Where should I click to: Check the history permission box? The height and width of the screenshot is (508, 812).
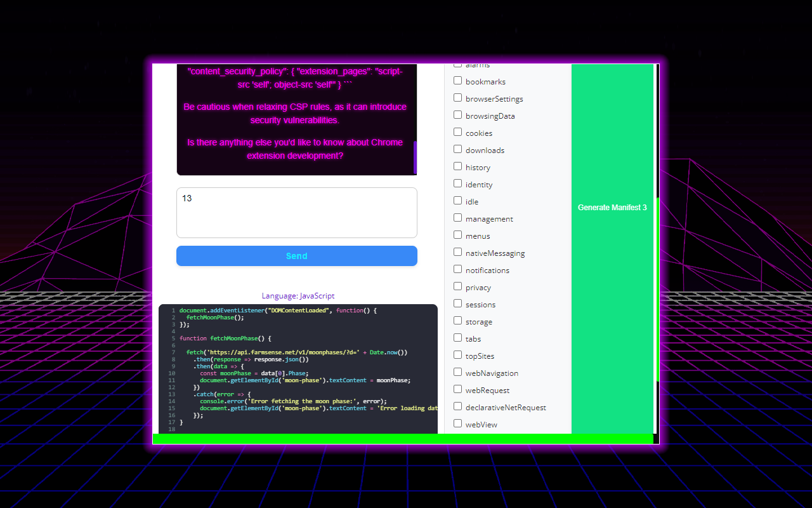pyautogui.click(x=457, y=166)
